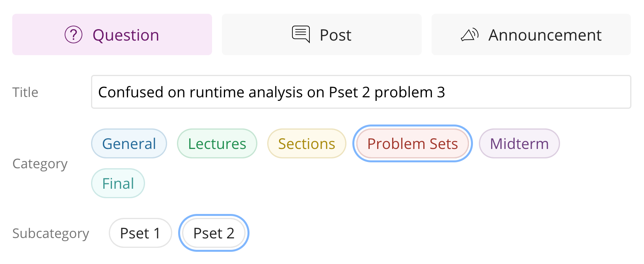This screenshot has width=644, height=264.
Task: Click 'problem 3' in the title text
Action: [x=409, y=92]
